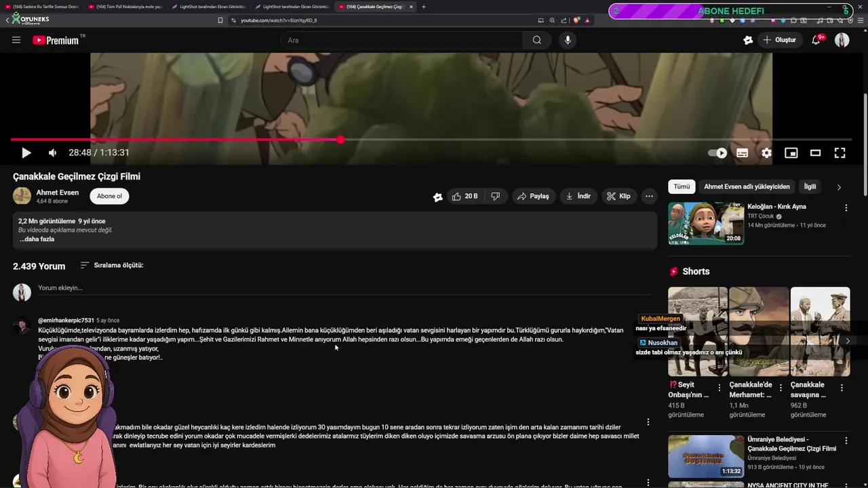
Task: Like the video (20 B)
Action: (x=465, y=197)
